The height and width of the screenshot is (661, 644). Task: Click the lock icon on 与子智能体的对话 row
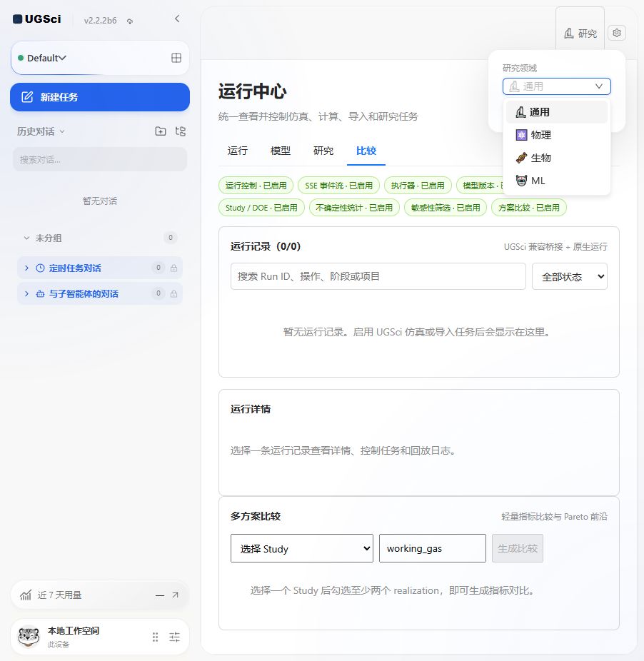(x=173, y=294)
